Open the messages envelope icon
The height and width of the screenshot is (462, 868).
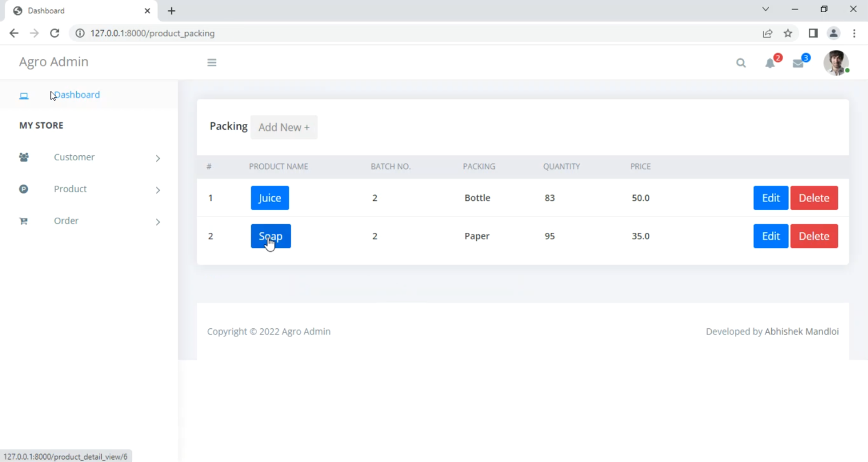[x=798, y=63]
